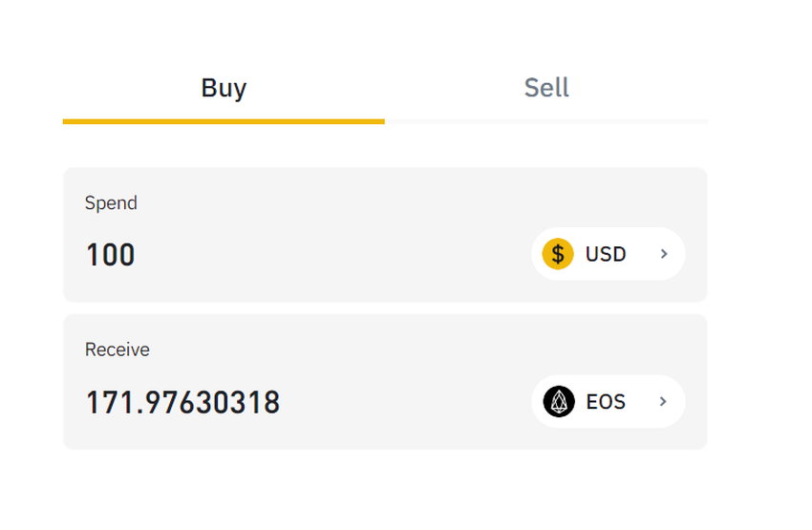812x530 pixels.
Task: Click the USD text label
Action: click(x=606, y=254)
